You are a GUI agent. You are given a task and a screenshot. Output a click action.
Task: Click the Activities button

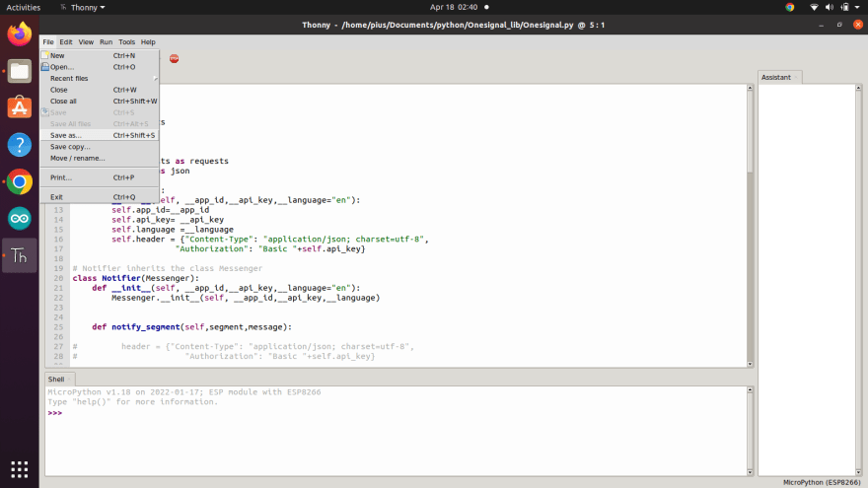click(24, 7)
